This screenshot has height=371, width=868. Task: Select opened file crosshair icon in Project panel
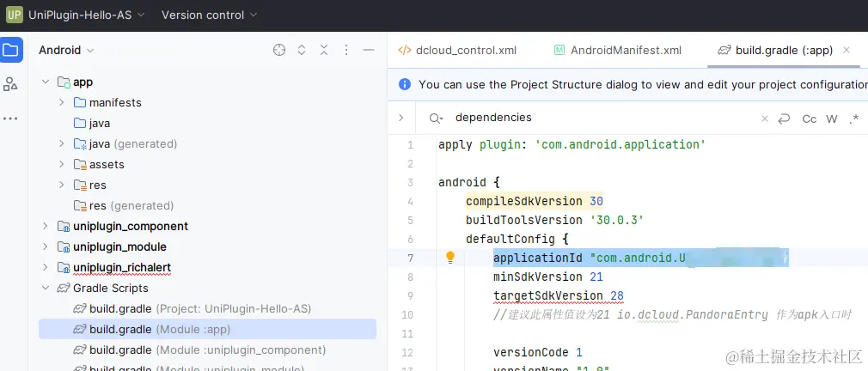click(279, 51)
